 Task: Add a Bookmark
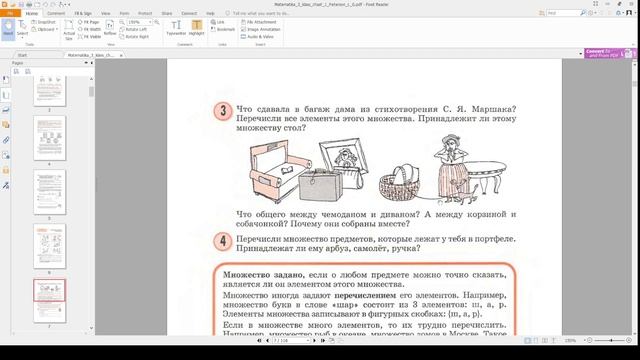tap(223, 29)
